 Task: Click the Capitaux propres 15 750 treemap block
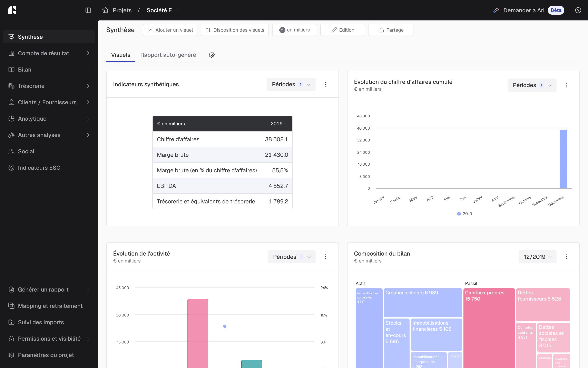489,328
